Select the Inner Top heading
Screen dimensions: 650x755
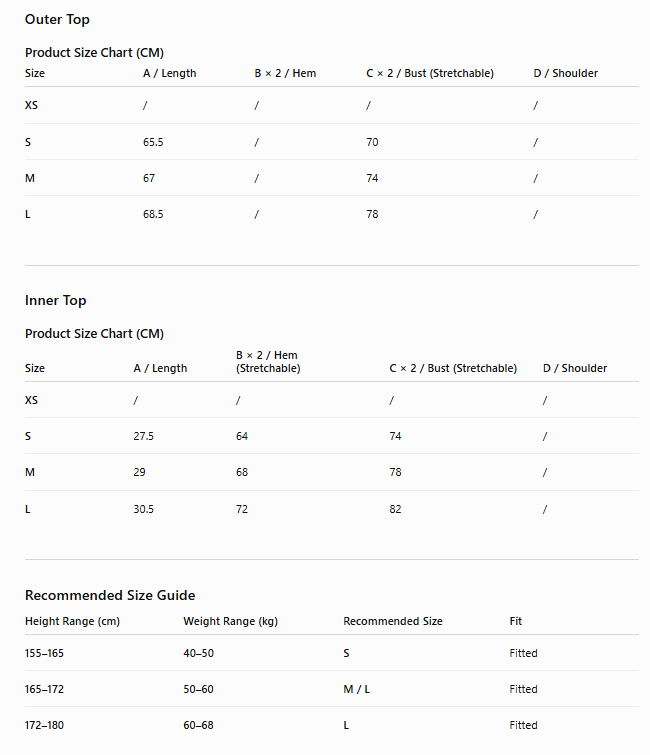pyautogui.click(x=55, y=300)
